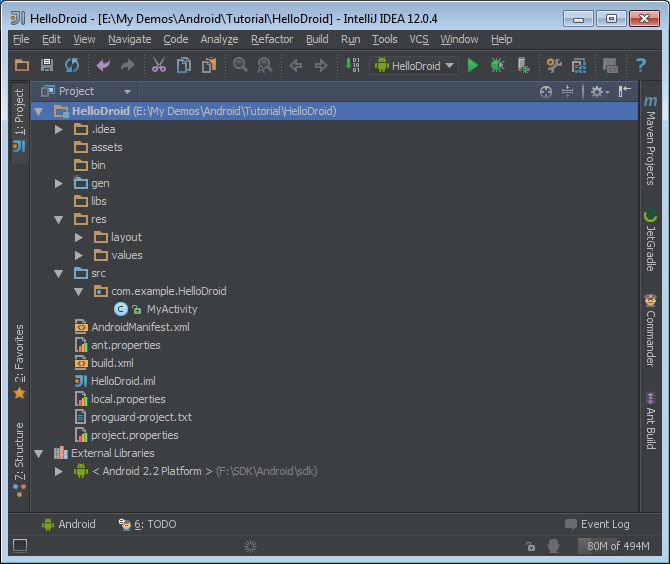Open Settings via the wrench icon
This screenshot has width=670, height=564.
pos(554,65)
